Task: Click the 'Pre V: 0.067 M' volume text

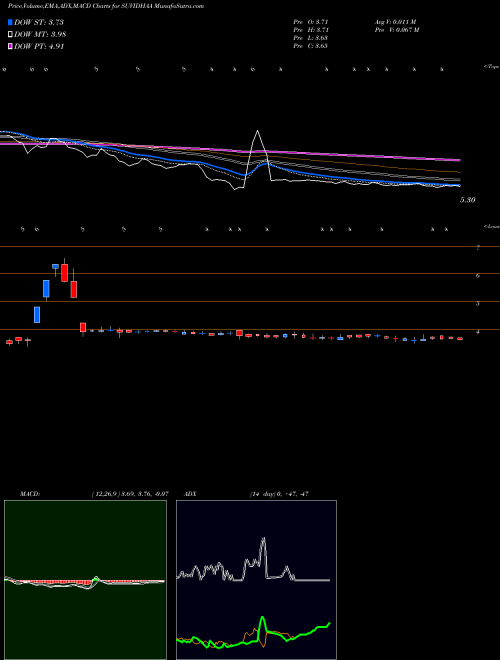Action: (x=396, y=30)
